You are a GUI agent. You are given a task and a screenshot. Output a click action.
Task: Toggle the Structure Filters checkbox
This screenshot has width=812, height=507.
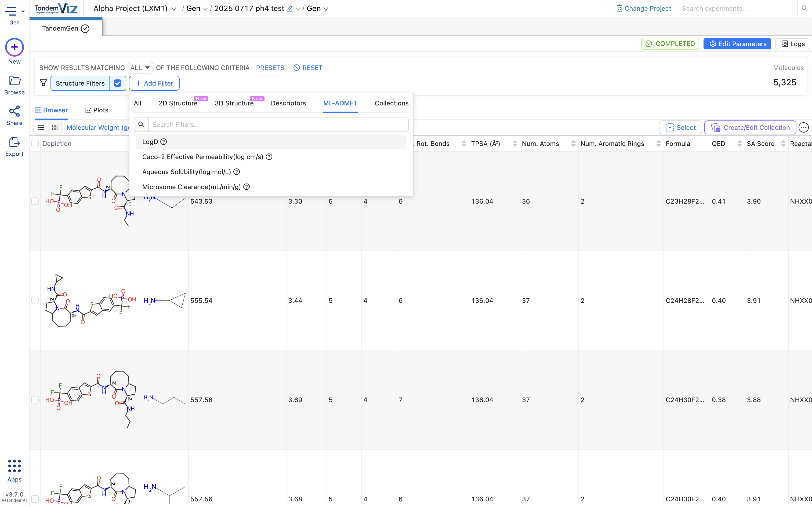(x=117, y=83)
